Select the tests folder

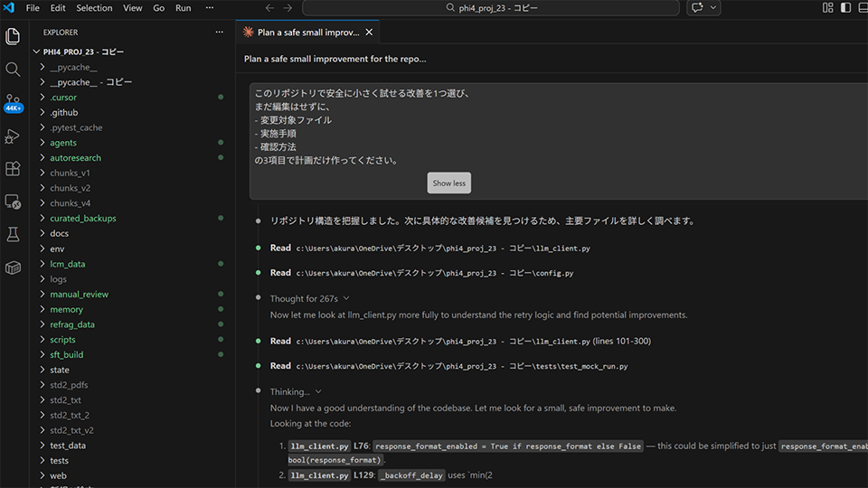point(60,461)
